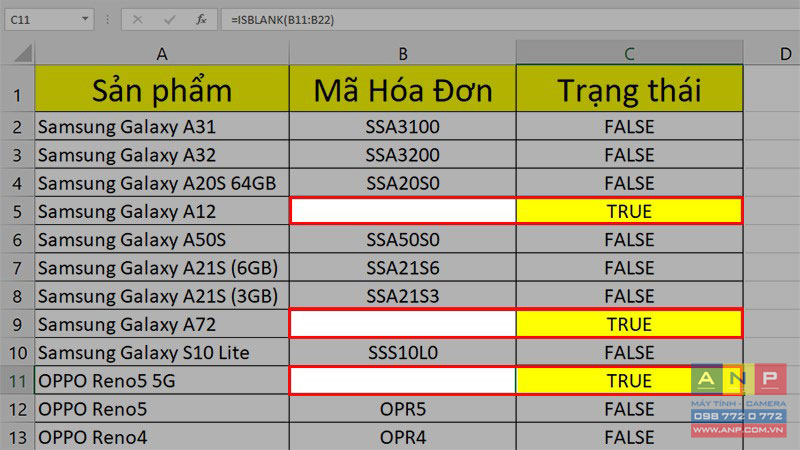Click the Insert Function fx icon
This screenshot has height=450, width=800.
click(x=201, y=20)
